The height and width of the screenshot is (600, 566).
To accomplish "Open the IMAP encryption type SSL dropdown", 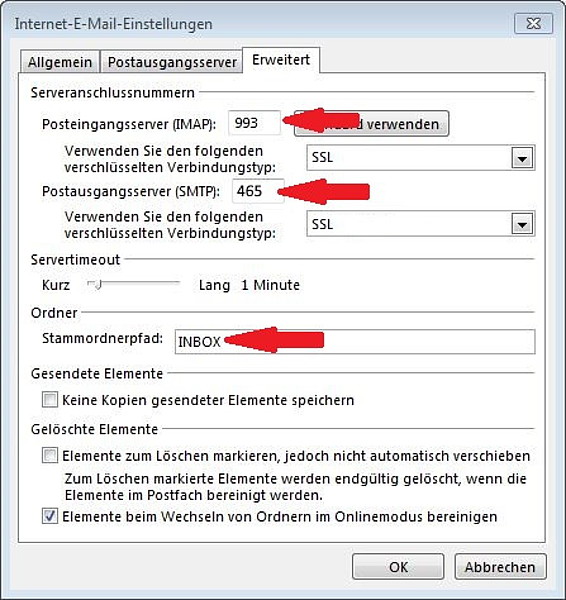I will click(x=421, y=157).
